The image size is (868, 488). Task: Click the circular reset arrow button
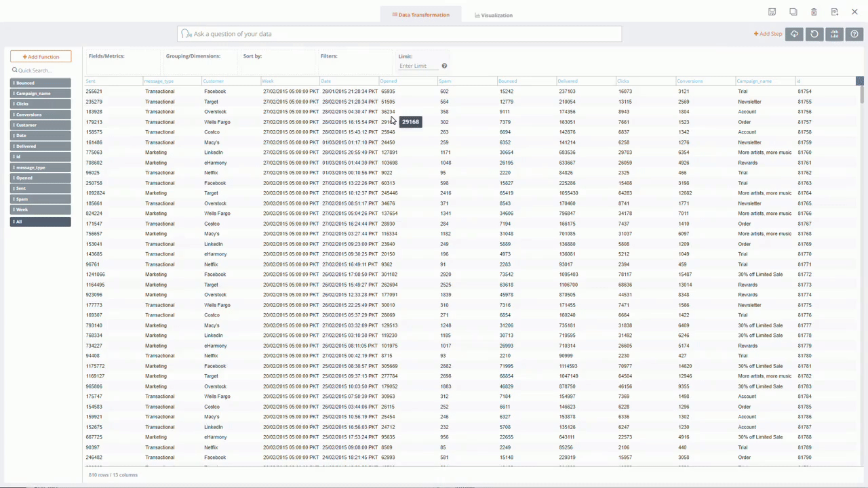point(814,34)
